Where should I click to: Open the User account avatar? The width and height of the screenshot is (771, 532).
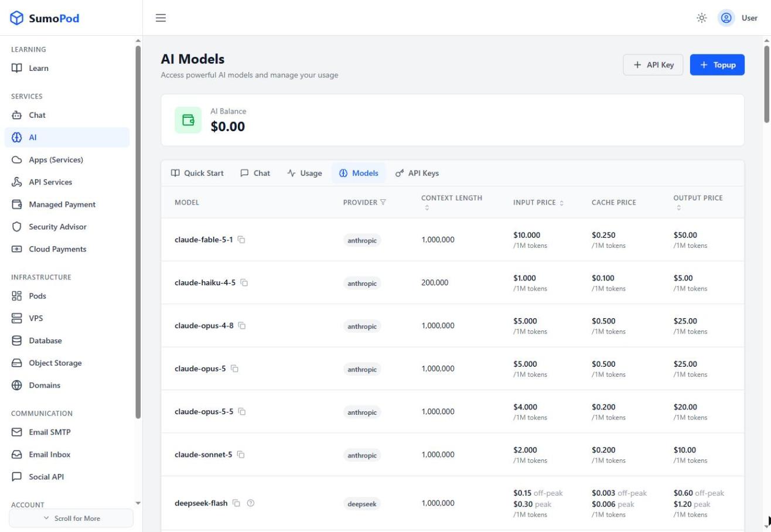[726, 18]
